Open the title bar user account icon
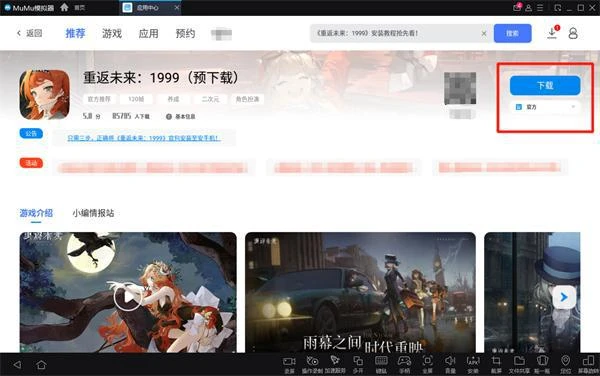Screen dimensions: 600x376 pyautogui.click(x=528, y=8)
